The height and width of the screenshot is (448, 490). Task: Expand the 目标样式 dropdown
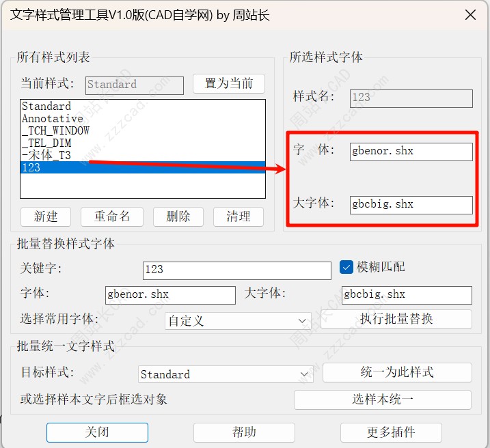coord(226,374)
